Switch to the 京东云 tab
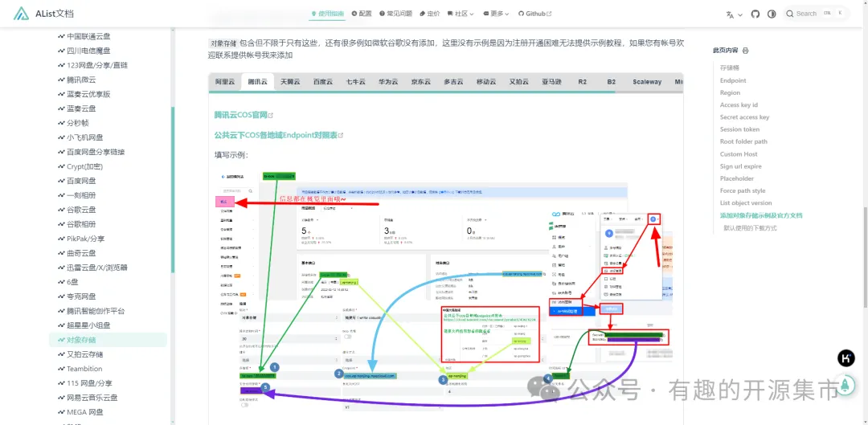 pos(420,82)
